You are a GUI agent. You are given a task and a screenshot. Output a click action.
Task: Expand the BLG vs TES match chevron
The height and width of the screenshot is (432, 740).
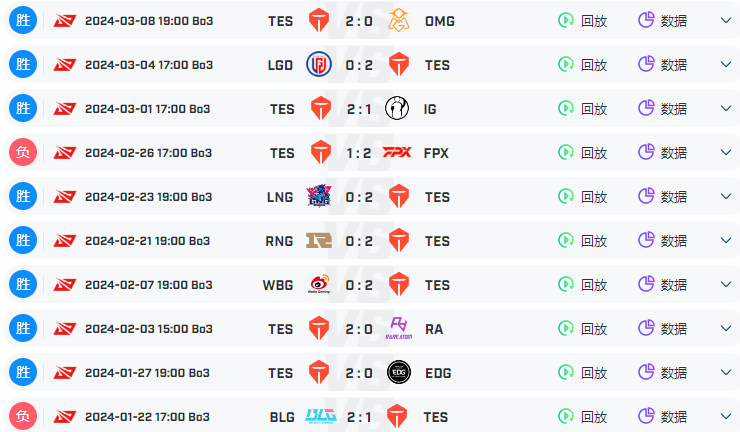[x=726, y=416]
